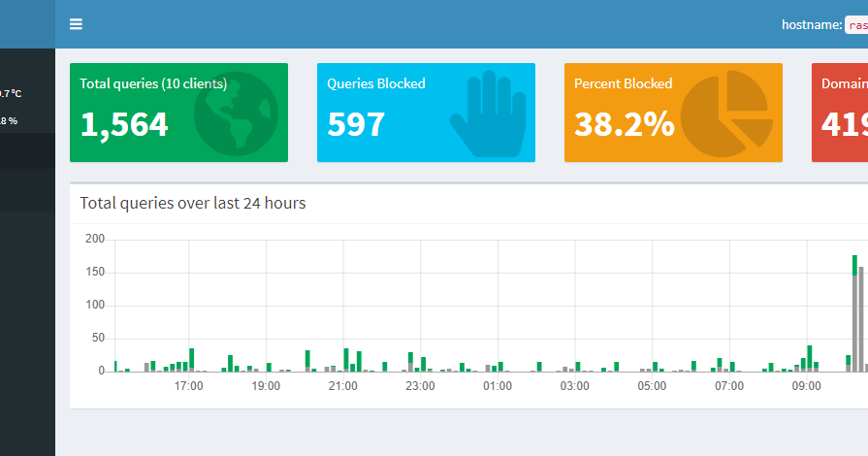This screenshot has width=868, height=456.
Task: Click the green bar at 17:00
Action: (x=191, y=360)
